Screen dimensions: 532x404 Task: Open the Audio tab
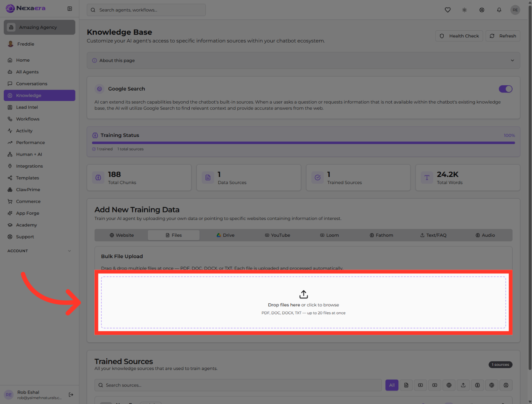(485, 235)
